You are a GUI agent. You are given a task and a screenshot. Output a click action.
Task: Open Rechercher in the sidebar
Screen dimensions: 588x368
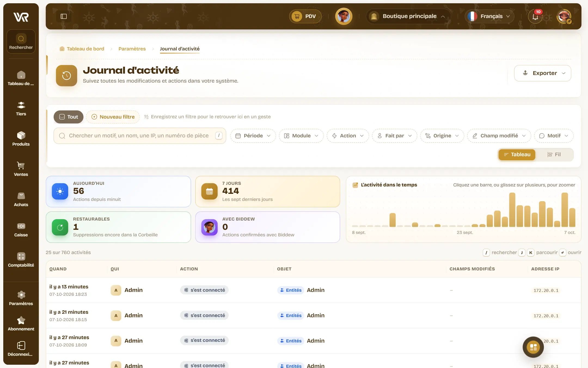pos(21,42)
